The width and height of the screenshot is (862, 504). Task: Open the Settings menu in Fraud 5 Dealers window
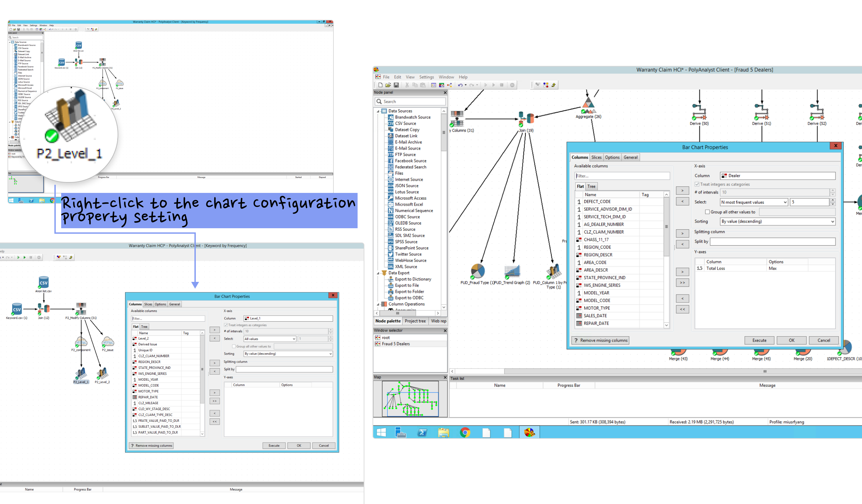pos(426,77)
